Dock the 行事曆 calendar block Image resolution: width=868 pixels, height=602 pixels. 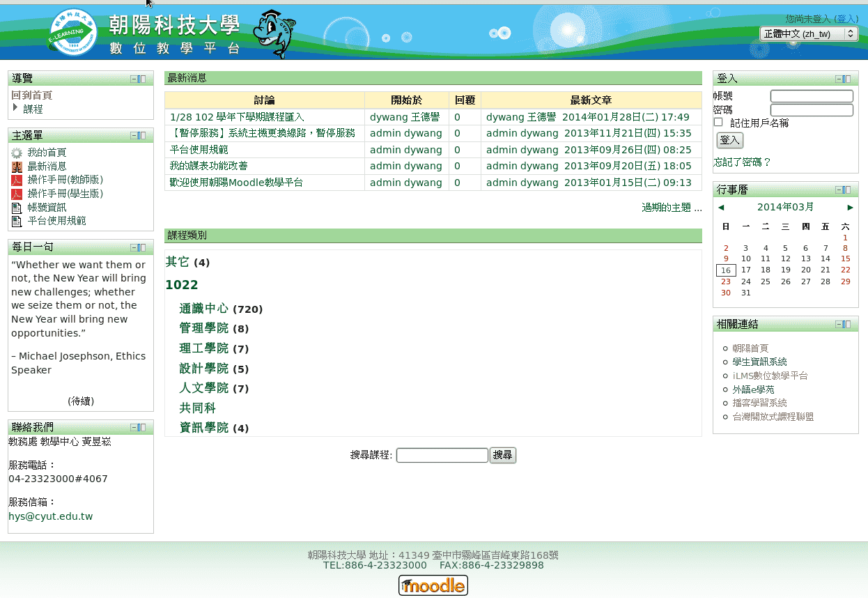[x=847, y=190]
